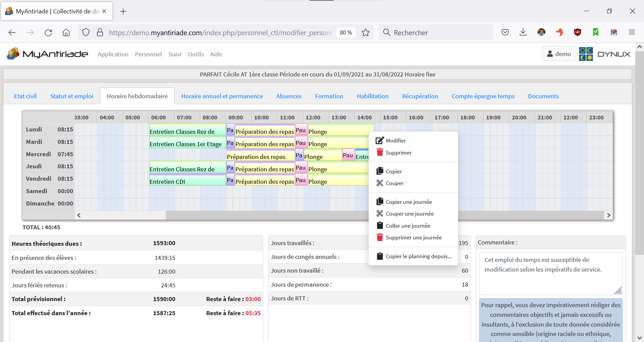Click the demo user button
Viewport: 644px width, 342px height.
559,54
